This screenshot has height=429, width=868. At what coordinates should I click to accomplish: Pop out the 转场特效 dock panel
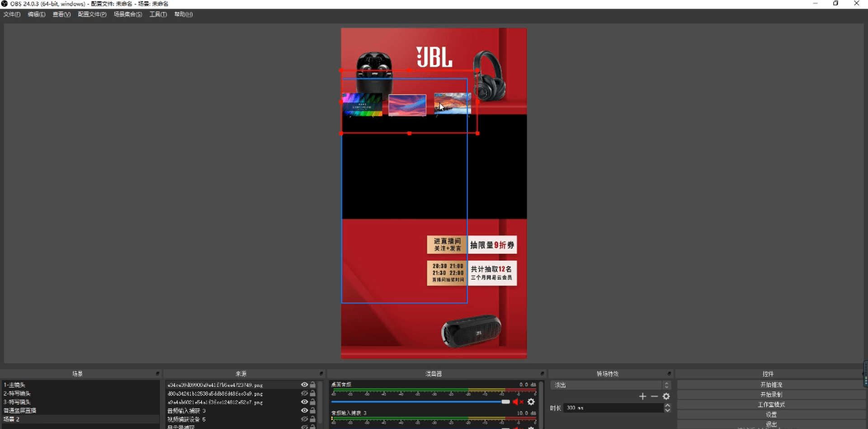pyautogui.click(x=669, y=374)
